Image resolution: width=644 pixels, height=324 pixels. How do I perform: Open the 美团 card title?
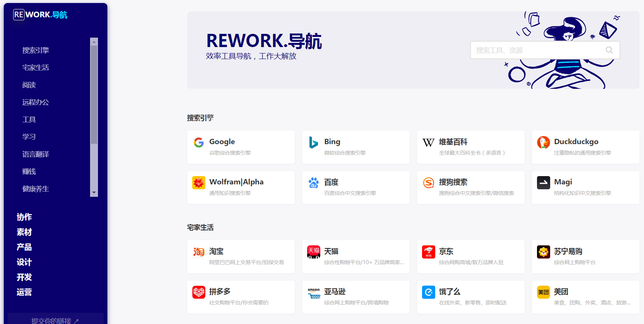point(561,292)
